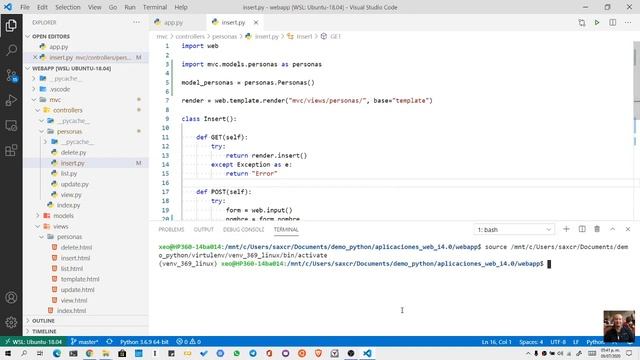Run Python file with play icon
The image size is (640, 360).
click(597, 22)
